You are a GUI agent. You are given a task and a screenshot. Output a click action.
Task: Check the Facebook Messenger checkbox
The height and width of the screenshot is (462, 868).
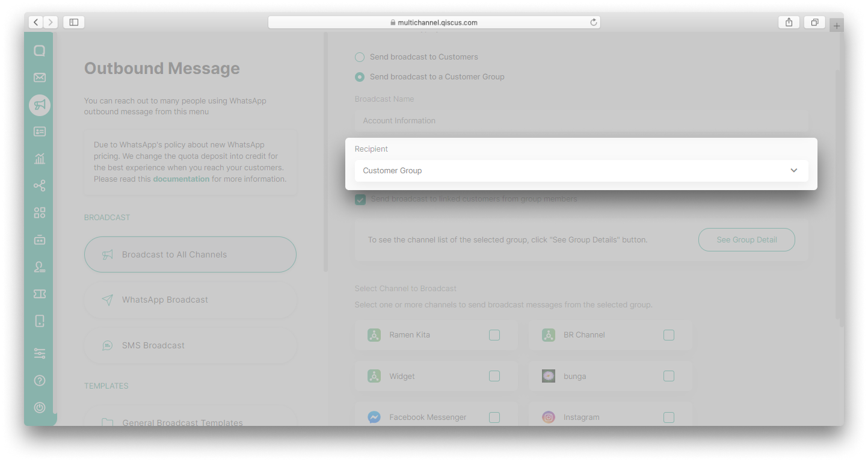pos(494,417)
